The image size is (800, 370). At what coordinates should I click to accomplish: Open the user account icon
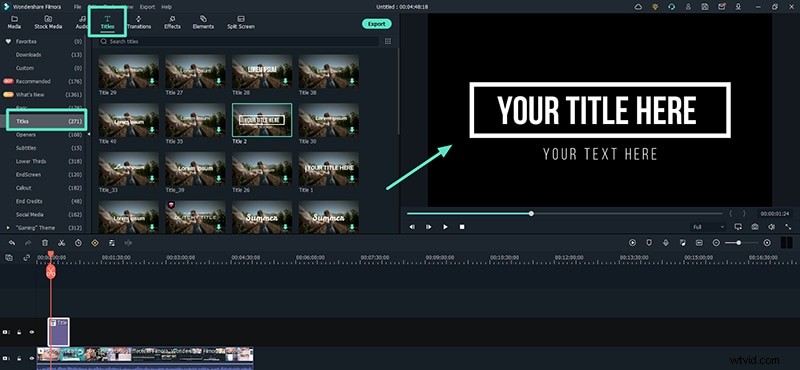tap(688, 7)
